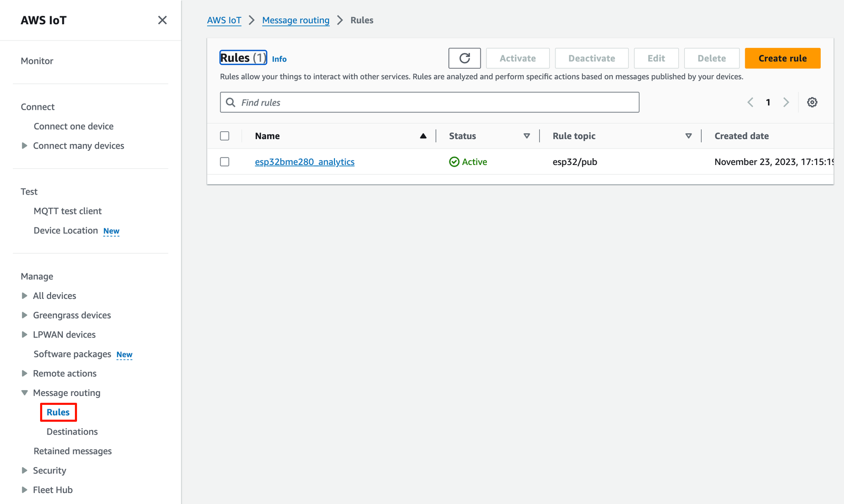
Task: Check the esp32bme280_analytics rule checkbox
Action: click(225, 162)
